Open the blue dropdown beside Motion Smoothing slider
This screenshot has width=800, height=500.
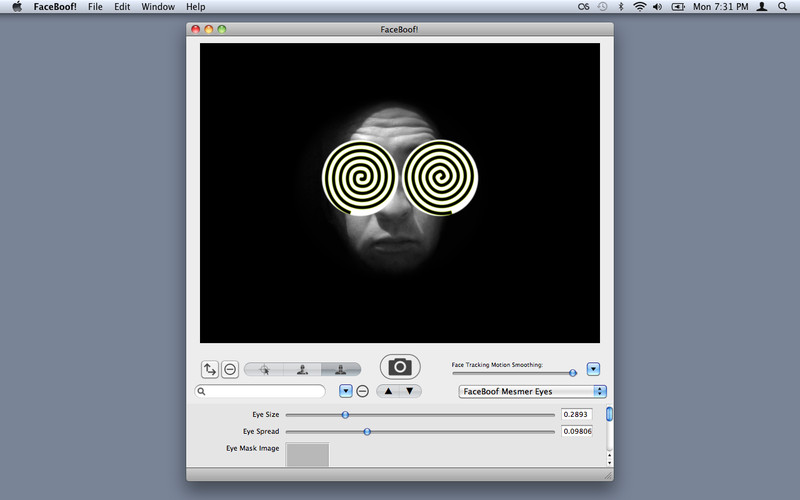[x=593, y=369]
